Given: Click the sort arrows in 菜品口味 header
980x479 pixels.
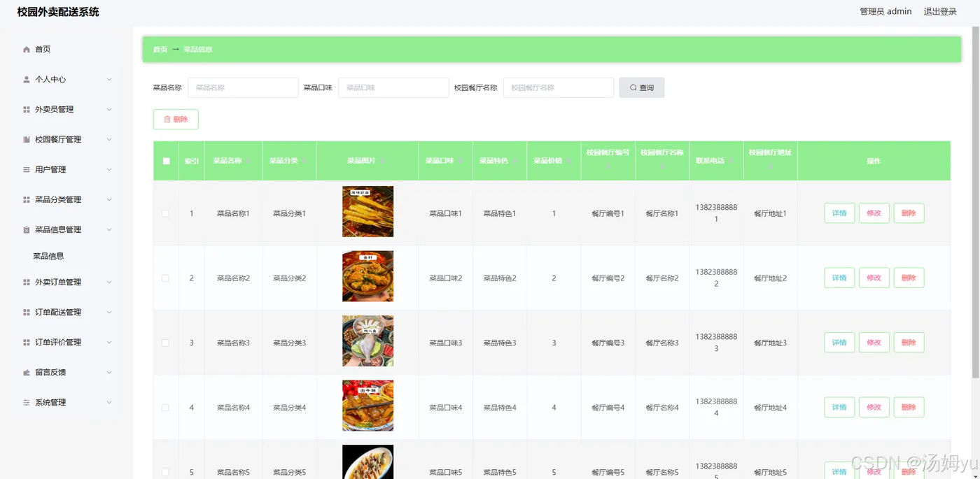Looking at the screenshot, I should [461, 161].
